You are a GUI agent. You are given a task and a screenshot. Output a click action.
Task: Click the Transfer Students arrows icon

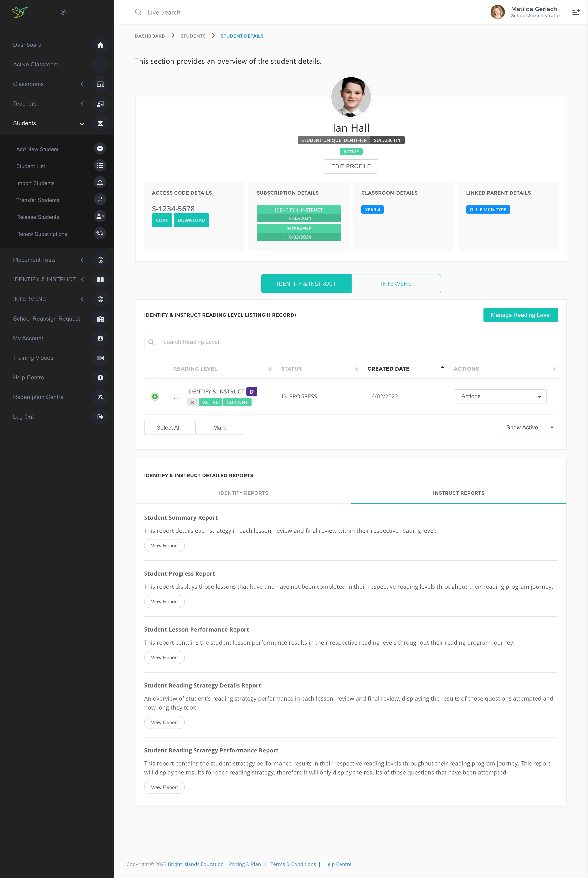click(100, 199)
